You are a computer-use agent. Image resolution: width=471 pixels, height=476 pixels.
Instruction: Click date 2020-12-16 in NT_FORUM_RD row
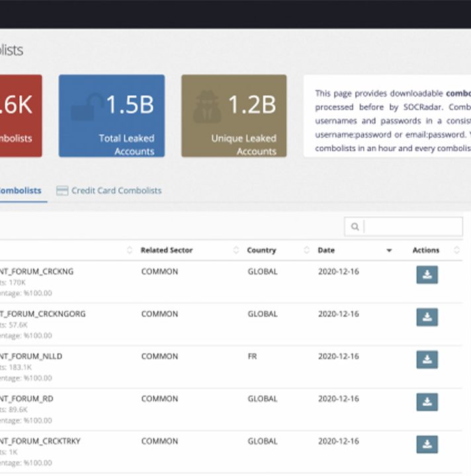pyautogui.click(x=338, y=399)
